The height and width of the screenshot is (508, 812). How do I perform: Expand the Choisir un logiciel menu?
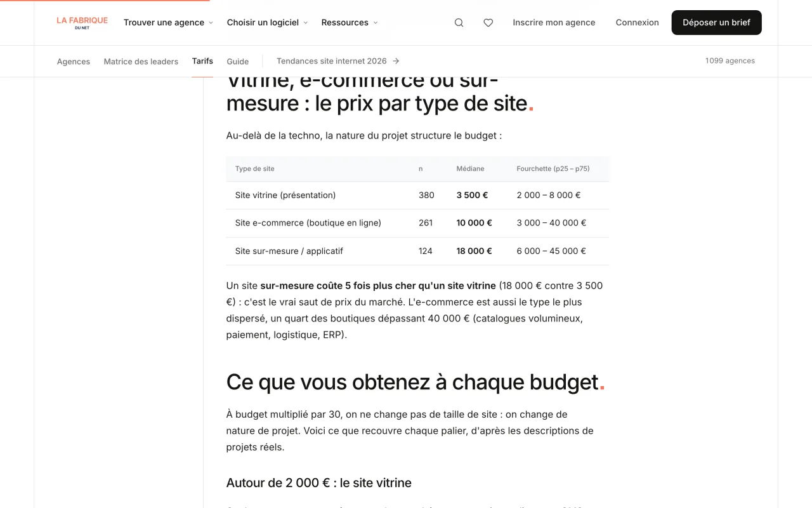267,23
